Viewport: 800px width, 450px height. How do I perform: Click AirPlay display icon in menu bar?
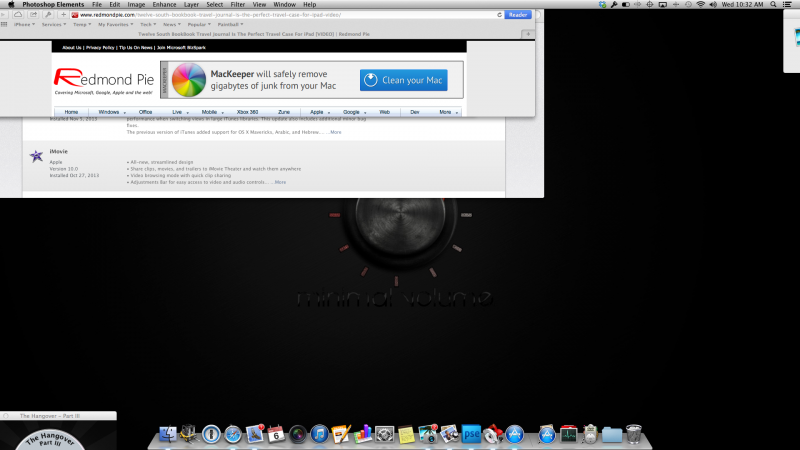[663, 4]
